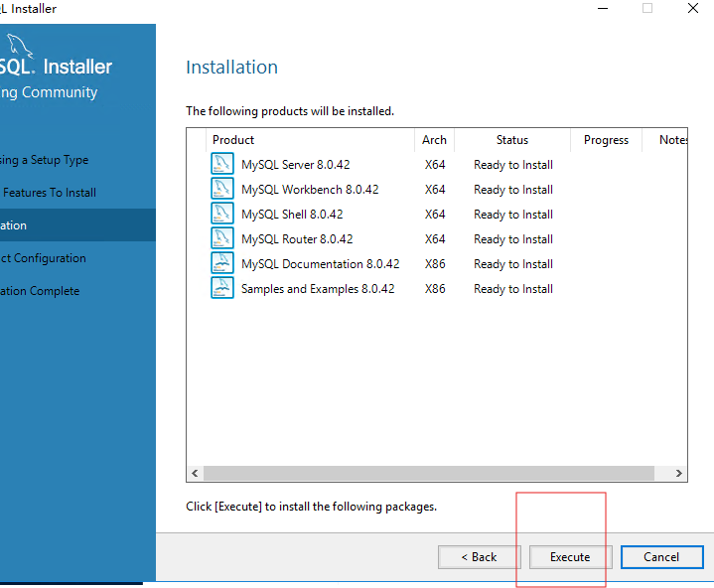Click the Ready to Install status for MySQL Documentation

pyautogui.click(x=513, y=264)
